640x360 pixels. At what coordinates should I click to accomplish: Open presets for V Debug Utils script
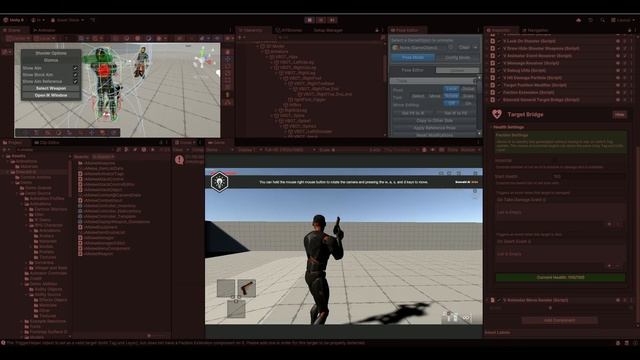click(624, 70)
